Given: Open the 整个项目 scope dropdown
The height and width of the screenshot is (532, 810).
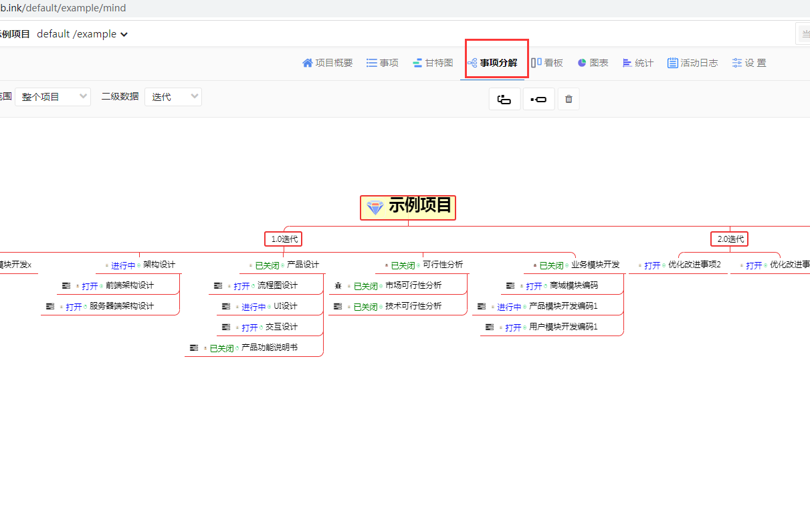Looking at the screenshot, I should (x=52, y=96).
